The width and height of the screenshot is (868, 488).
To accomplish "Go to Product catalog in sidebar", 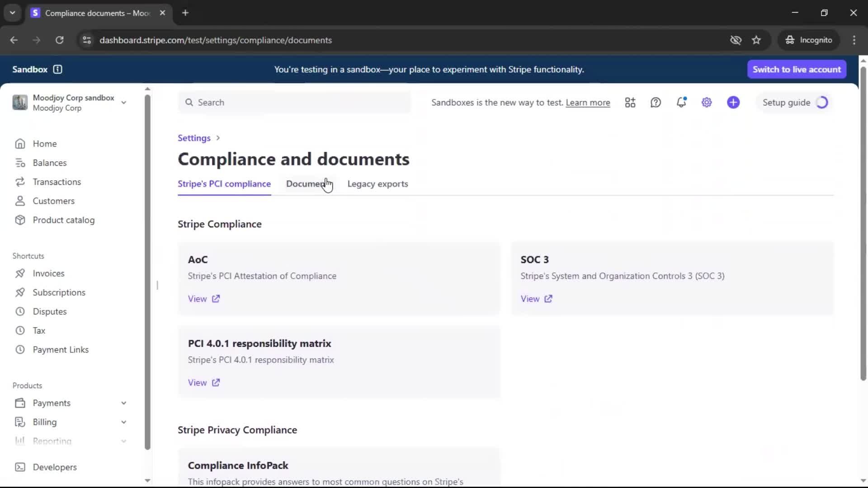I will click(63, 220).
